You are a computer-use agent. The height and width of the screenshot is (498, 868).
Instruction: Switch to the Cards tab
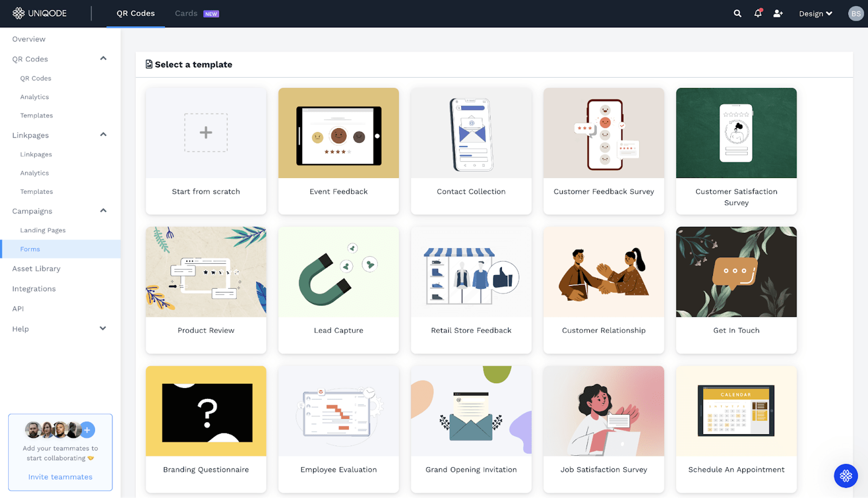tap(186, 13)
